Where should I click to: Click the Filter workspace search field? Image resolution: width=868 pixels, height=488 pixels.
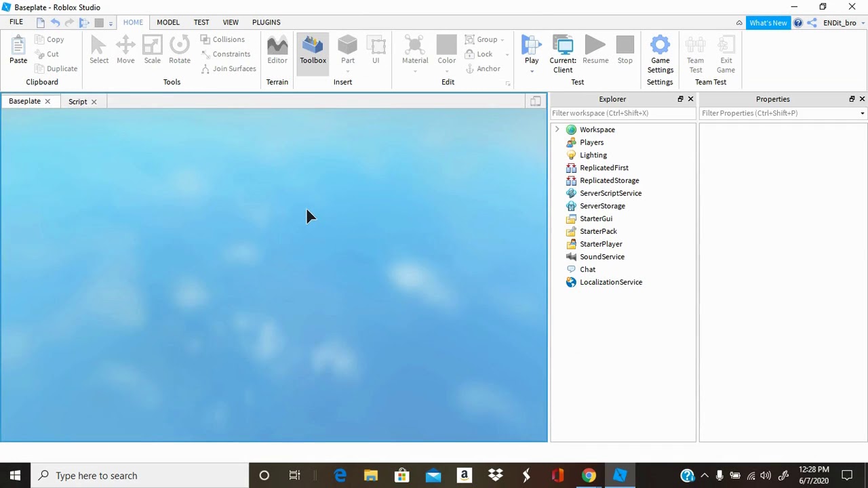tap(623, 113)
